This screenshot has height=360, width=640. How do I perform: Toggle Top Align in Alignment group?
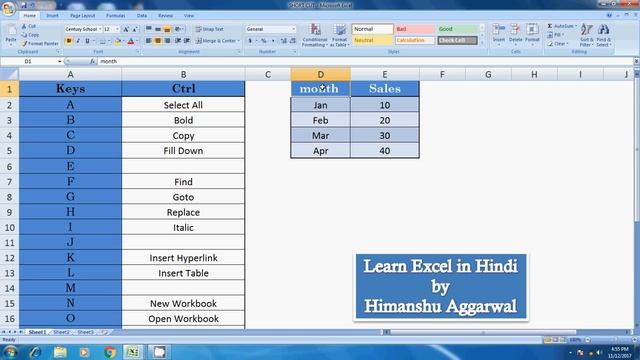[149, 29]
